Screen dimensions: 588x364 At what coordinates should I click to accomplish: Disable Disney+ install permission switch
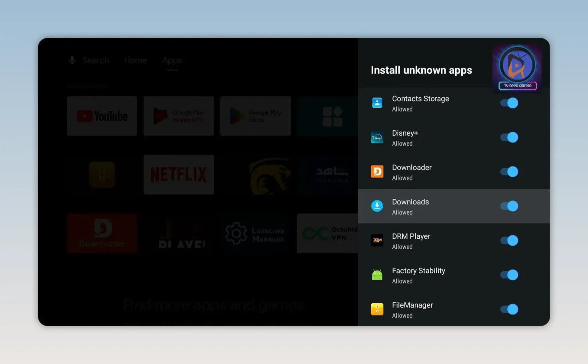pyautogui.click(x=509, y=137)
